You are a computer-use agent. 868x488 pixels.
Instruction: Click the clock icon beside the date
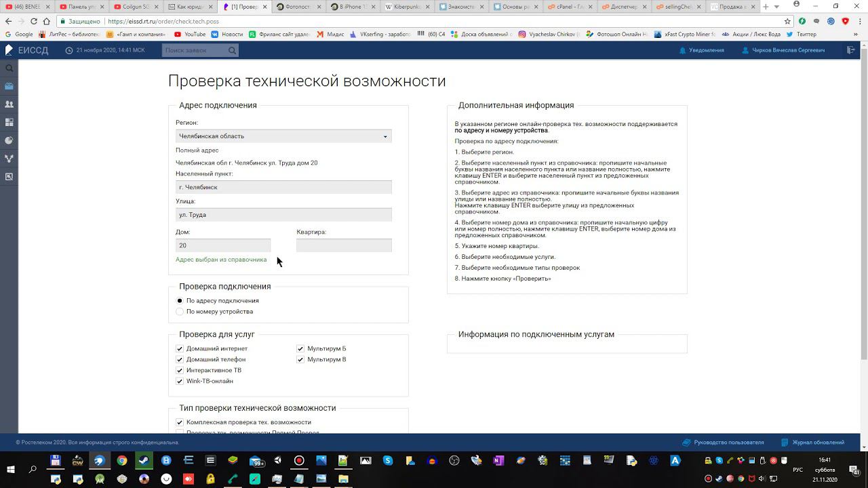pyautogui.click(x=69, y=50)
